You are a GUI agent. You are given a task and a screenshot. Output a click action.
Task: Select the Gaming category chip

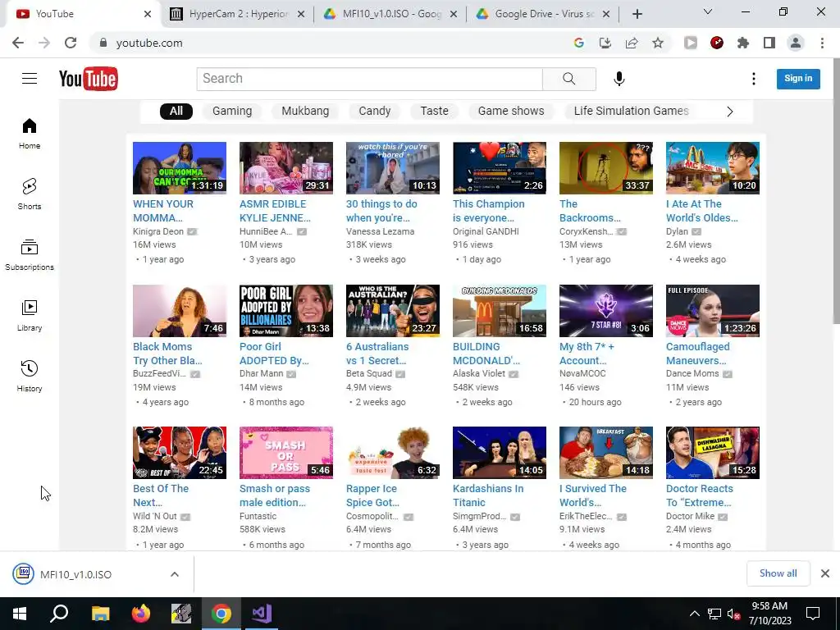pyautogui.click(x=232, y=111)
